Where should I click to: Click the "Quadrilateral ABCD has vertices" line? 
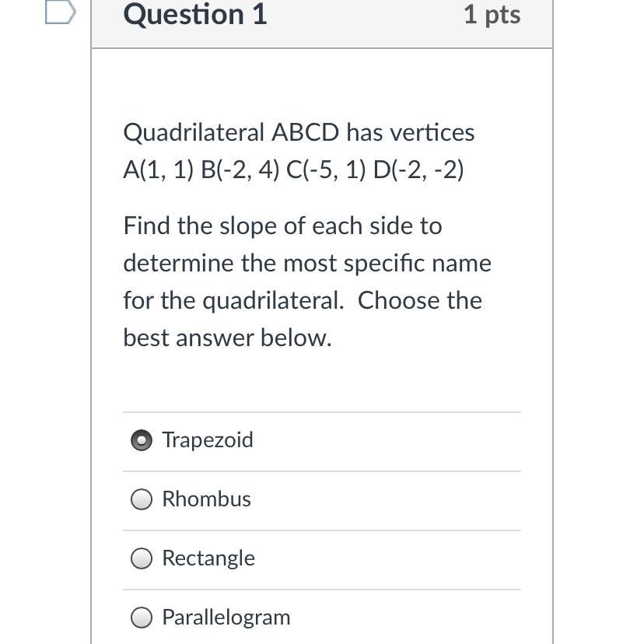coord(299,133)
